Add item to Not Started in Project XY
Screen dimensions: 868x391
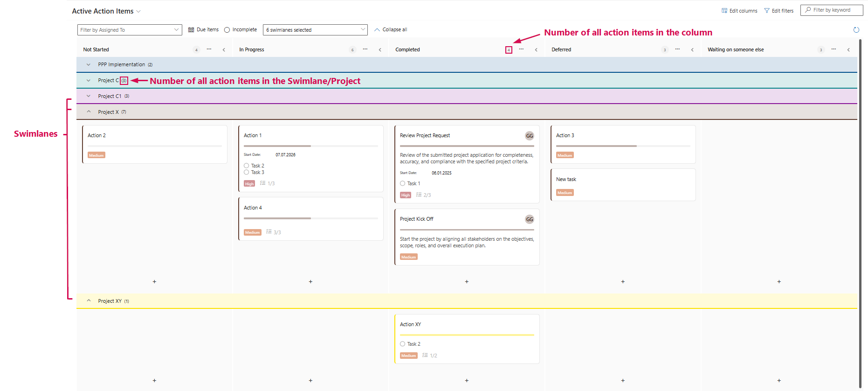154,381
